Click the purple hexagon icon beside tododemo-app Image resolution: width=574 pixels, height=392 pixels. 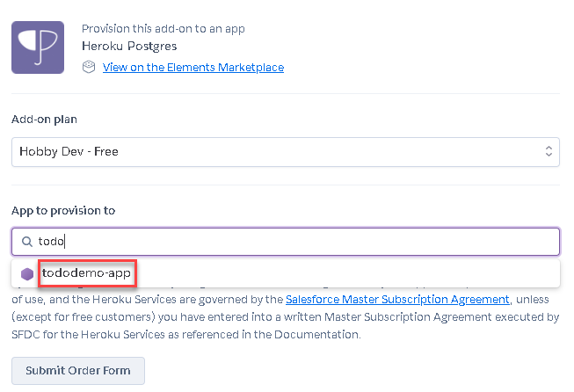click(x=27, y=273)
